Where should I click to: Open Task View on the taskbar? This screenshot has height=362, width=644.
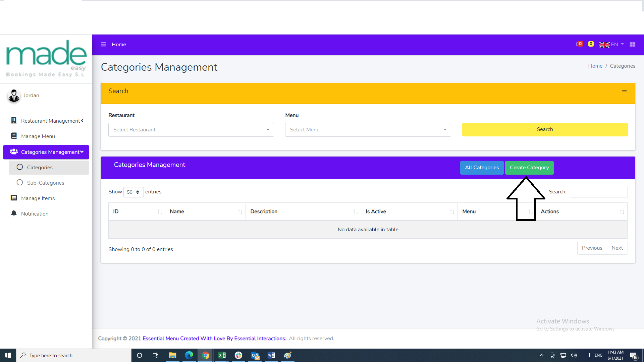click(x=156, y=355)
